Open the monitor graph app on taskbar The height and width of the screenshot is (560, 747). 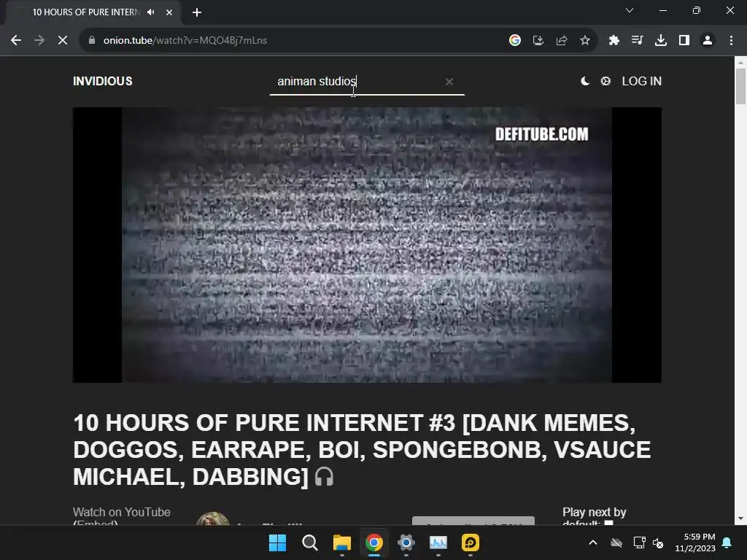[438, 542]
